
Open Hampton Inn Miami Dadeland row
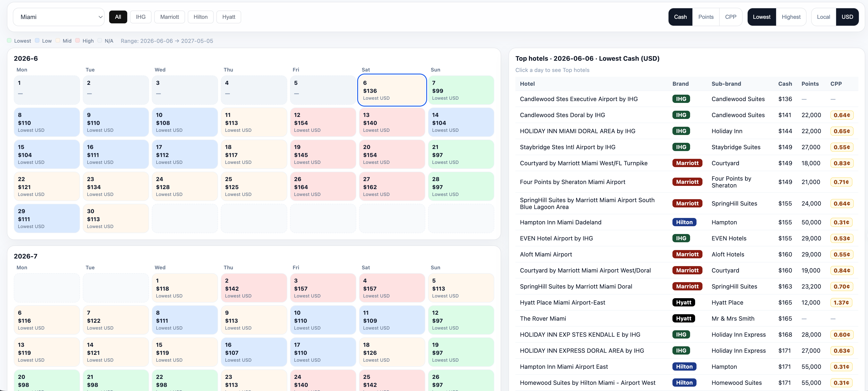687,222
